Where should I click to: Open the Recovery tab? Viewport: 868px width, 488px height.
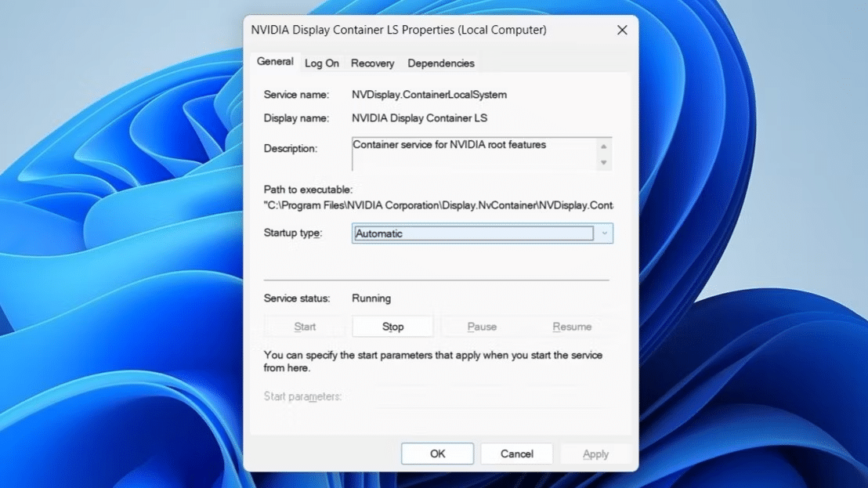[x=372, y=63]
